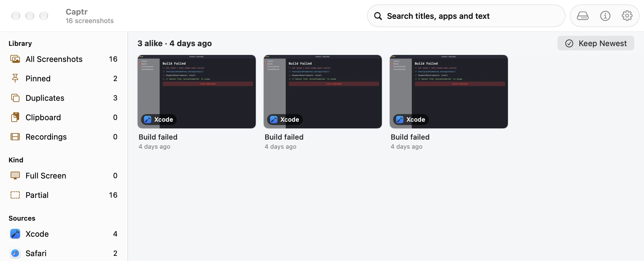Open settings with the gear icon
Screen dimensions: 644x261
pos(627,16)
